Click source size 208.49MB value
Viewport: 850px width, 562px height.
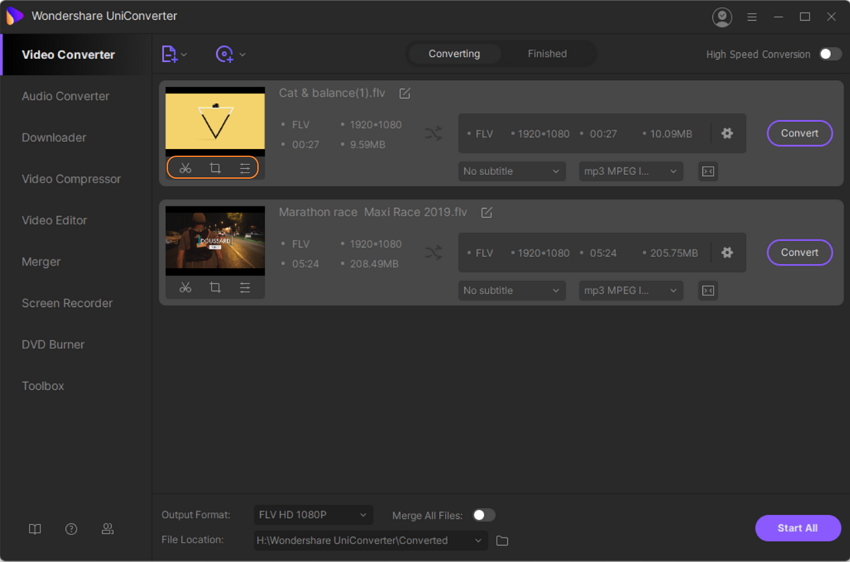coord(374,264)
